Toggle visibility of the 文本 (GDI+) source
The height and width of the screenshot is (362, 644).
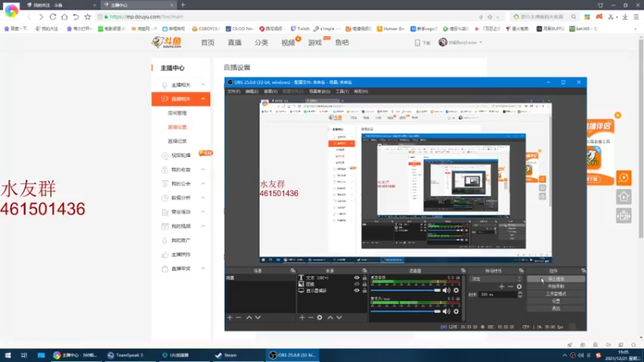coord(357,278)
